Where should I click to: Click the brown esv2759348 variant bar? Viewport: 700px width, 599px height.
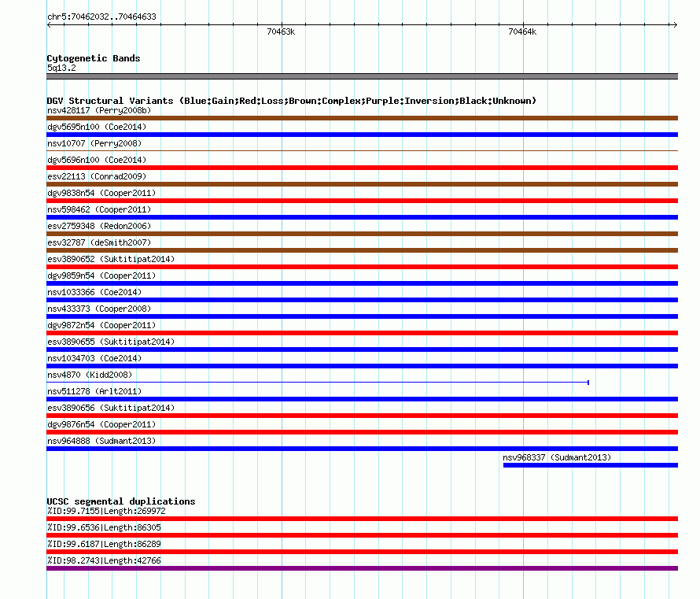click(x=362, y=234)
